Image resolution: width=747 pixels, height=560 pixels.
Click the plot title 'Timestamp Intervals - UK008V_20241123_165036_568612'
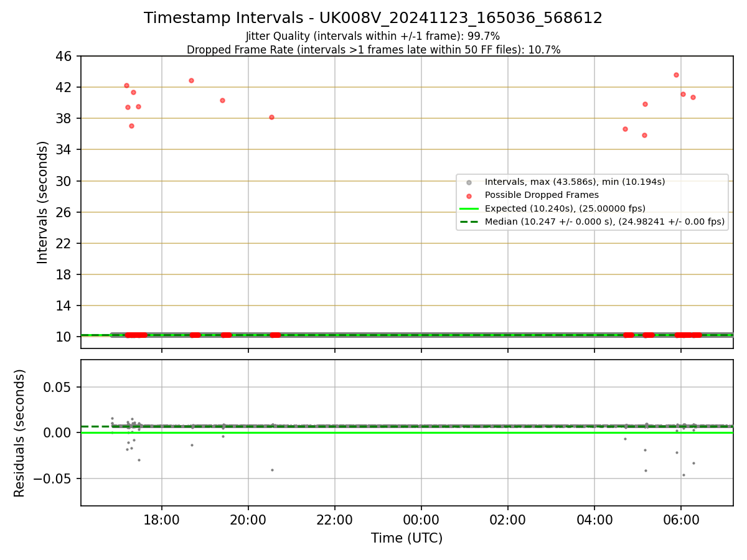373,18
